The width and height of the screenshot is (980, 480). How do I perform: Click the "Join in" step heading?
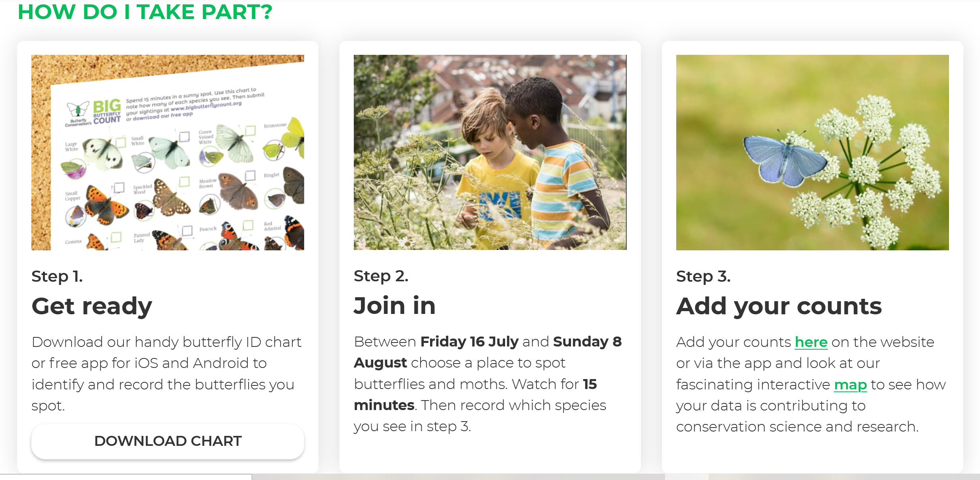click(395, 306)
